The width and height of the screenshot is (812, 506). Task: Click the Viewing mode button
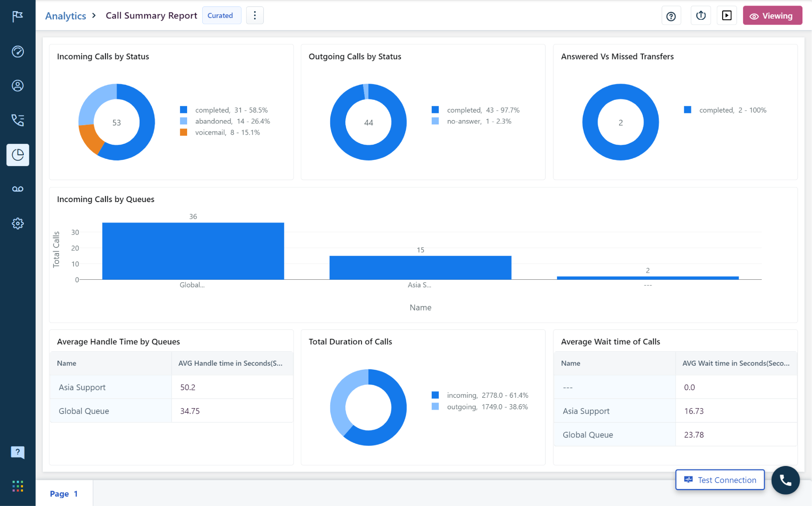coord(772,16)
